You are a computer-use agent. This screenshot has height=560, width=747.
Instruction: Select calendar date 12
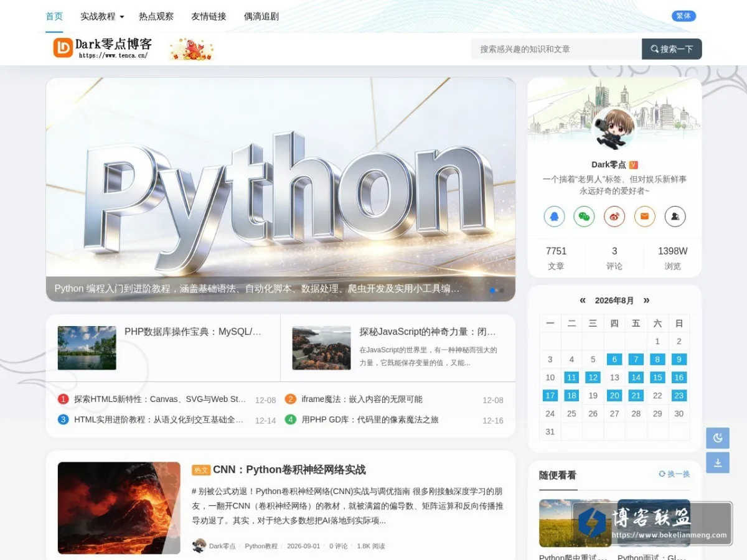(593, 377)
